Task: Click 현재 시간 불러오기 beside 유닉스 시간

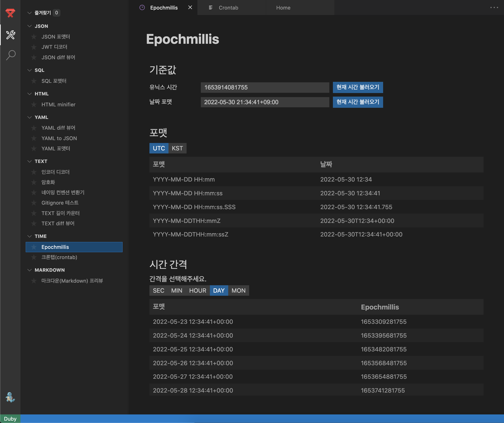Action: [357, 87]
